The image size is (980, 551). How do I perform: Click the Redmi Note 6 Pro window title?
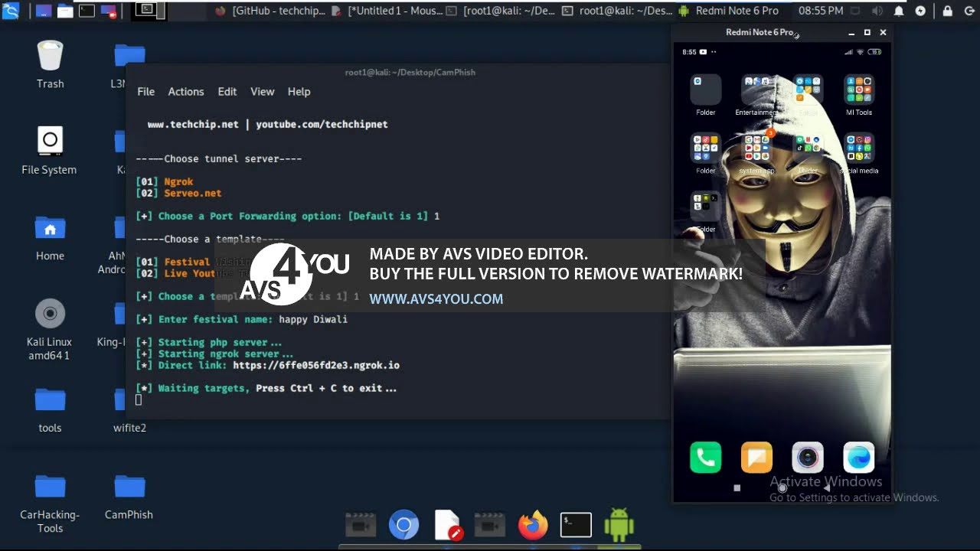pyautogui.click(x=759, y=32)
